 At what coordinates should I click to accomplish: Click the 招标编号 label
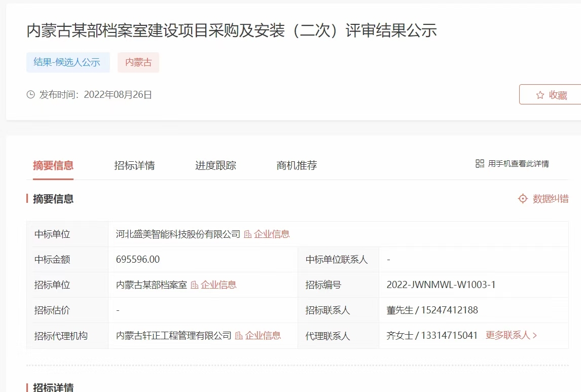tap(323, 285)
